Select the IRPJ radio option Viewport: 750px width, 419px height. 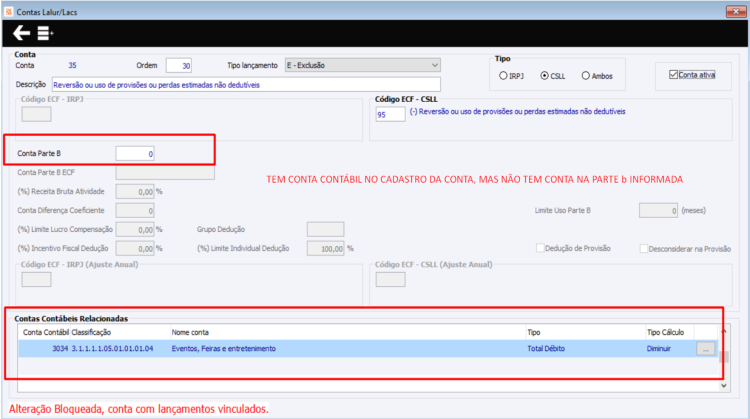[x=503, y=76]
